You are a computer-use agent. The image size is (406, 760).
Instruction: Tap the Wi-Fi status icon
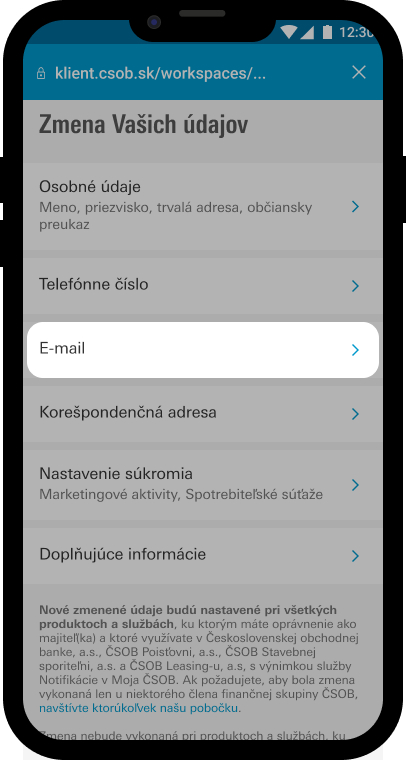click(x=288, y=32)
